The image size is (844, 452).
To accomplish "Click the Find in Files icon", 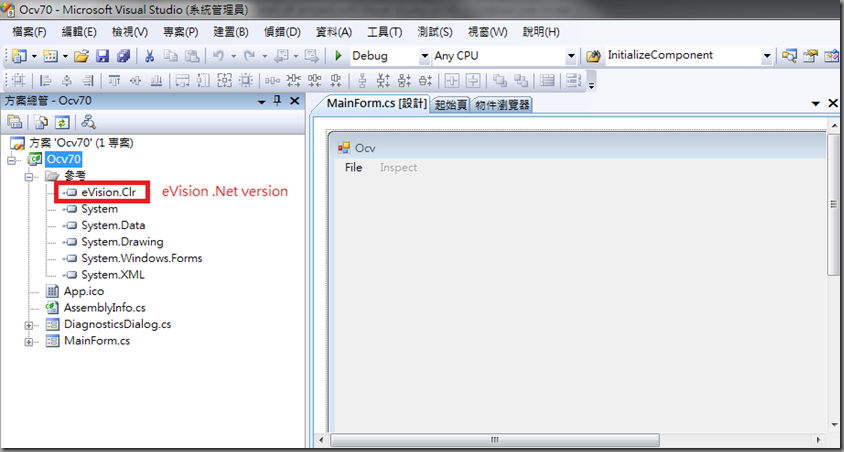I will tap(593, 56).
